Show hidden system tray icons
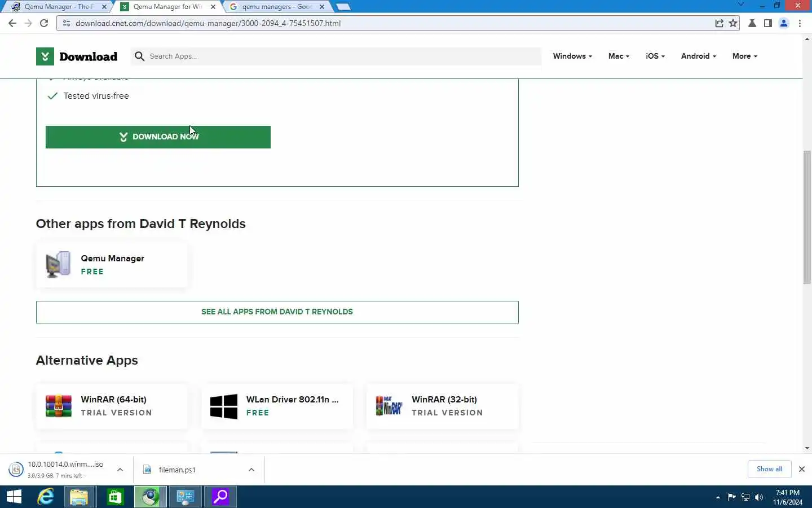 [x=718, y=497]
